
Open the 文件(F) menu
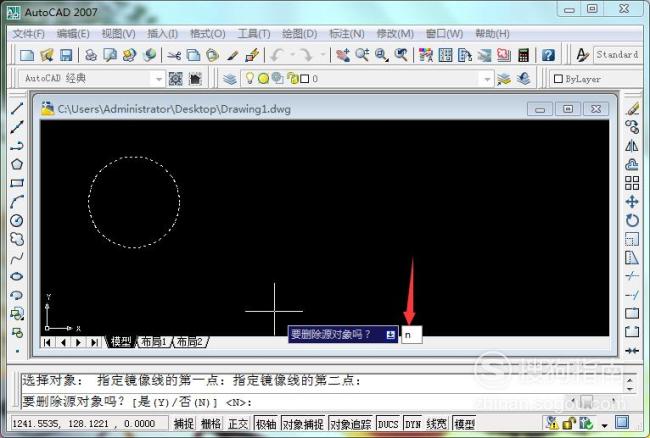pyautogui.click(x=28, y=34)
